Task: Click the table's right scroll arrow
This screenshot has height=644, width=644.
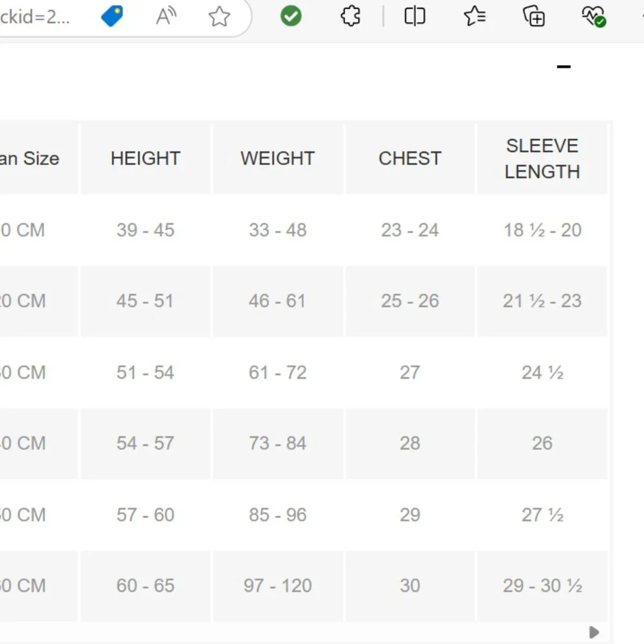Action: point(594,632)
